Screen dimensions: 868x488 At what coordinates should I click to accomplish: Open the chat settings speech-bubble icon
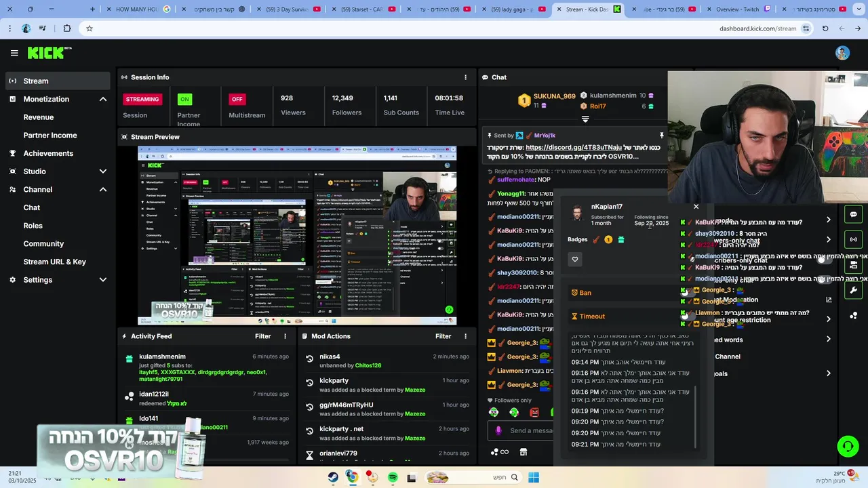coord(853,214)
